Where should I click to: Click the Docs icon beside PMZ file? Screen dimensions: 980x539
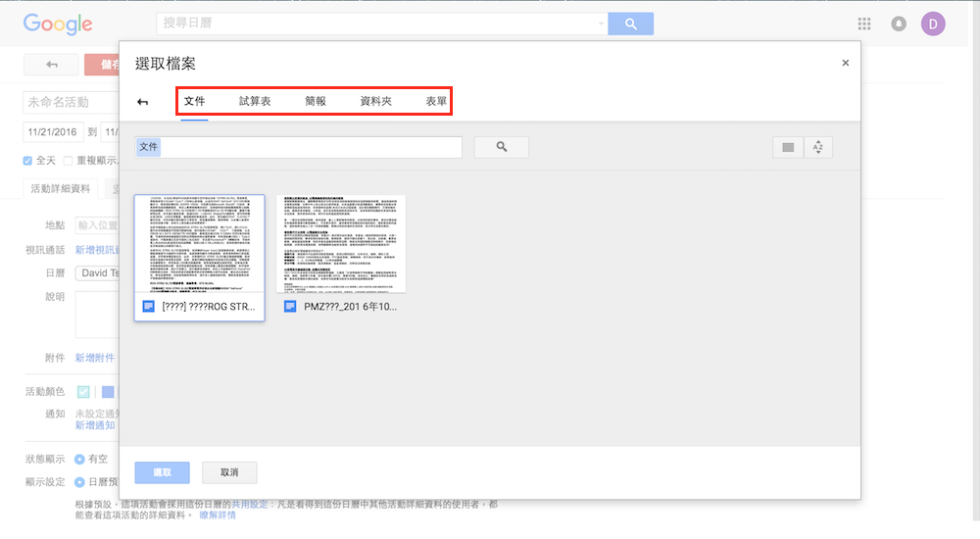click(290, 307)
